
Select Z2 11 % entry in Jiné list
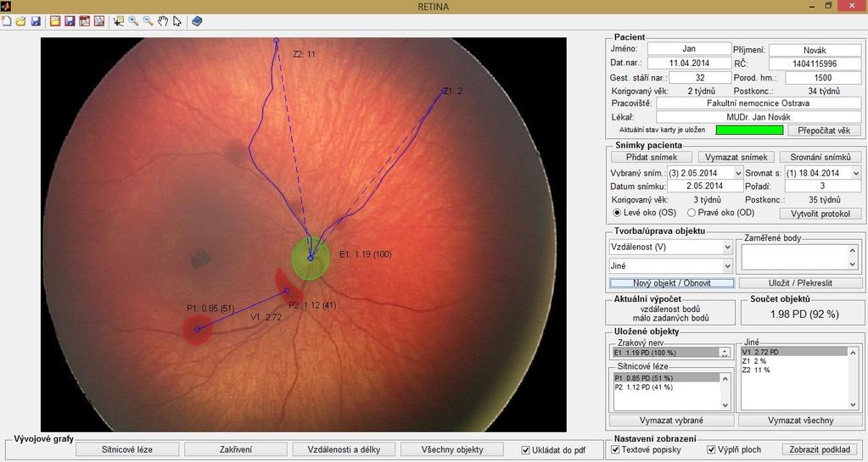click(x=794, y=370)
